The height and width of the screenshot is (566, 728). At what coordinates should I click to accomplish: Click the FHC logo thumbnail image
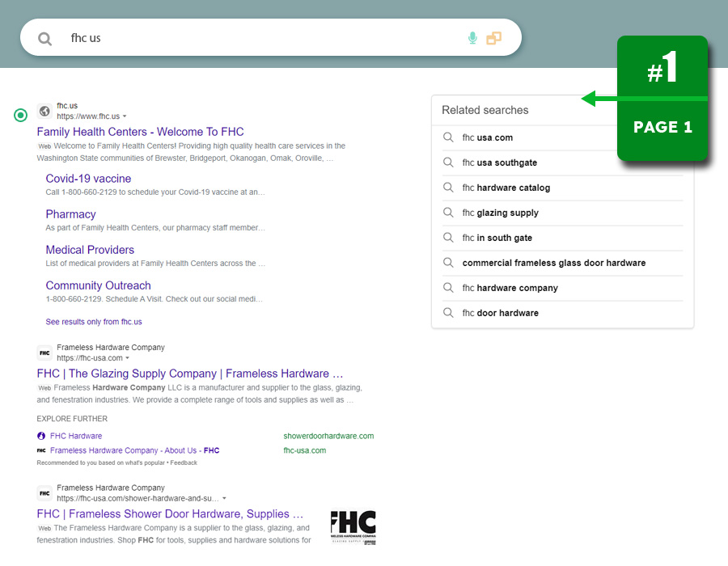[353, 527]
